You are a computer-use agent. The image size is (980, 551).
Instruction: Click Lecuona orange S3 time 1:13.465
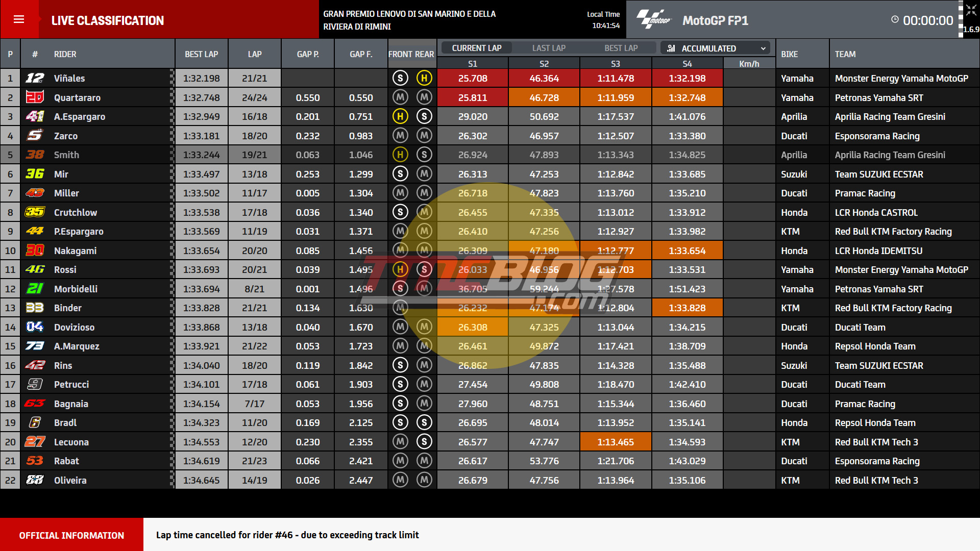[616, 442]
